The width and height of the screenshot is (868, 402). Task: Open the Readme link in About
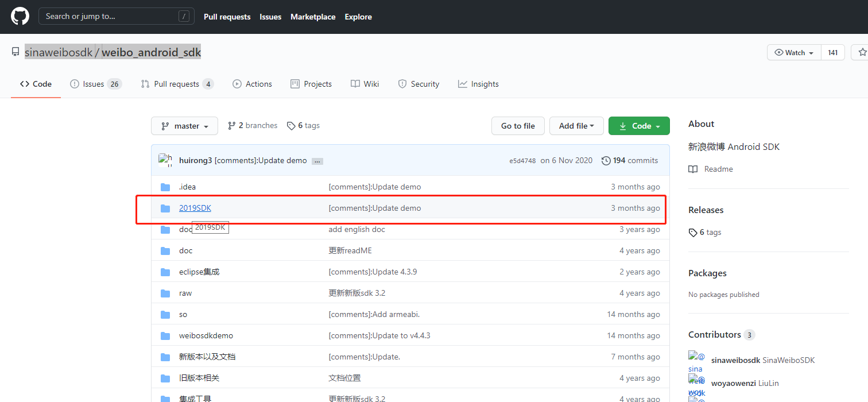pos(711,169)
